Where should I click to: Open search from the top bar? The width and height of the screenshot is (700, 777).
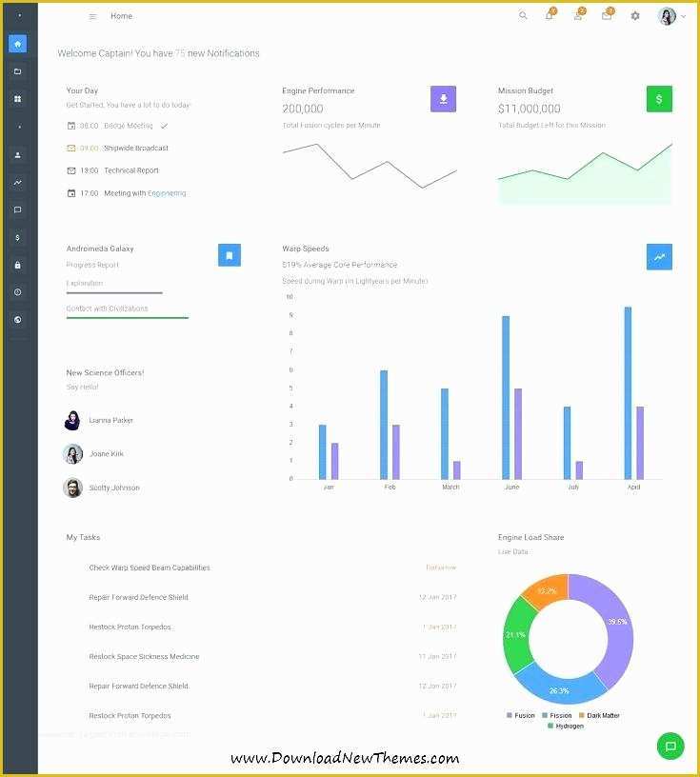click(523, 16)
